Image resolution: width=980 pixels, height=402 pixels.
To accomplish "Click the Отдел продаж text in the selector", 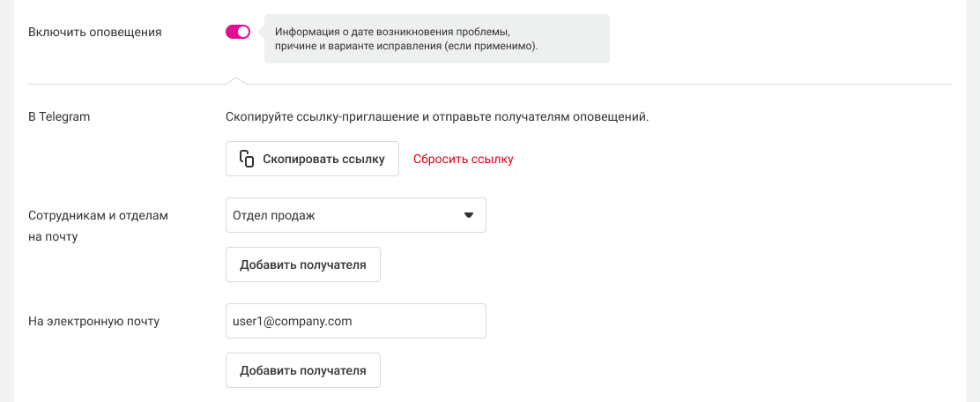I will [x=273, y=215].
